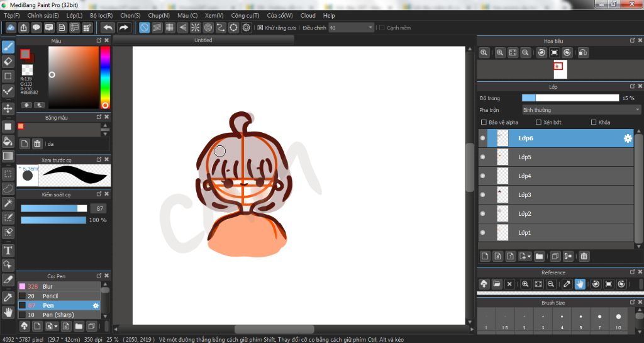Enable the grid snap icon
This screenshot has height=343, width=644.
pos(170,28)
